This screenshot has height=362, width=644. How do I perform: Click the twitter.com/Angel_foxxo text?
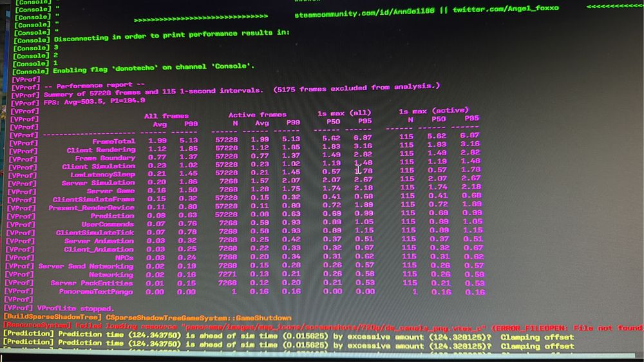click(x=506, y=8)
